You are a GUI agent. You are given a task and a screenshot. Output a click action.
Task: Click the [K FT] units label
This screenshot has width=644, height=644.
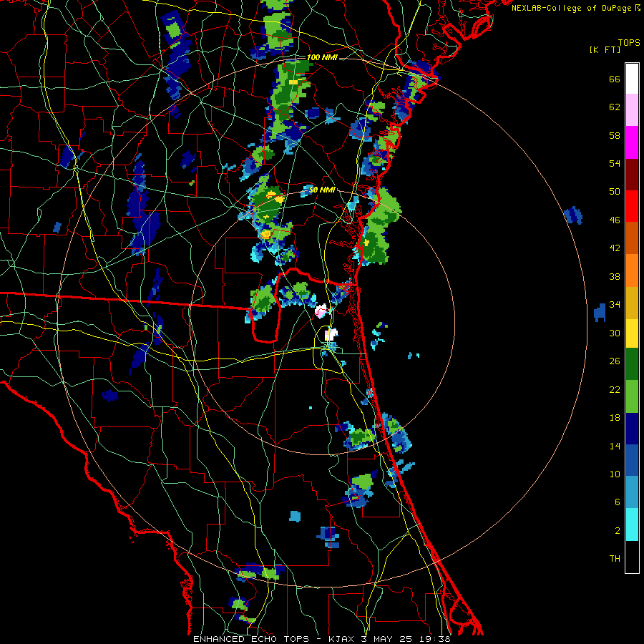coord(605,49)
